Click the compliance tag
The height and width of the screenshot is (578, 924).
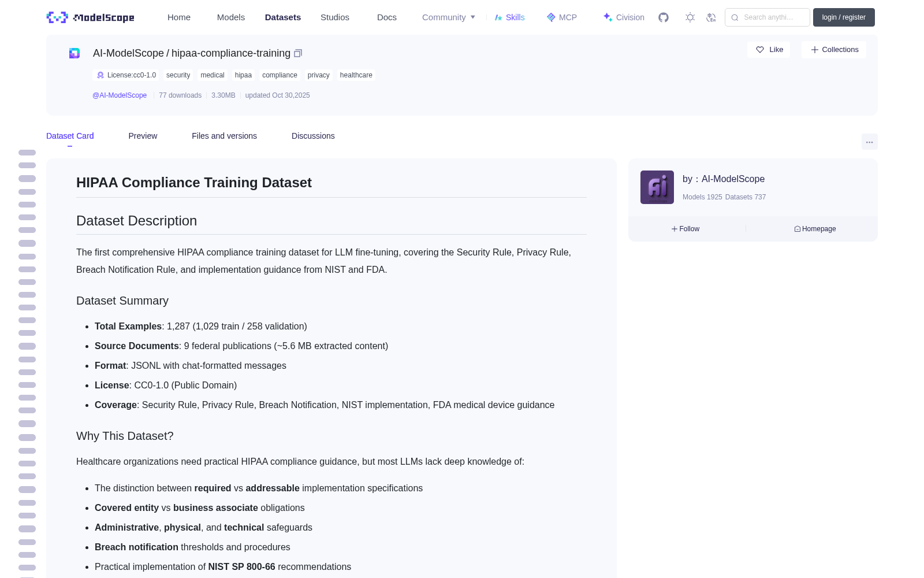(x=280, y=75)
